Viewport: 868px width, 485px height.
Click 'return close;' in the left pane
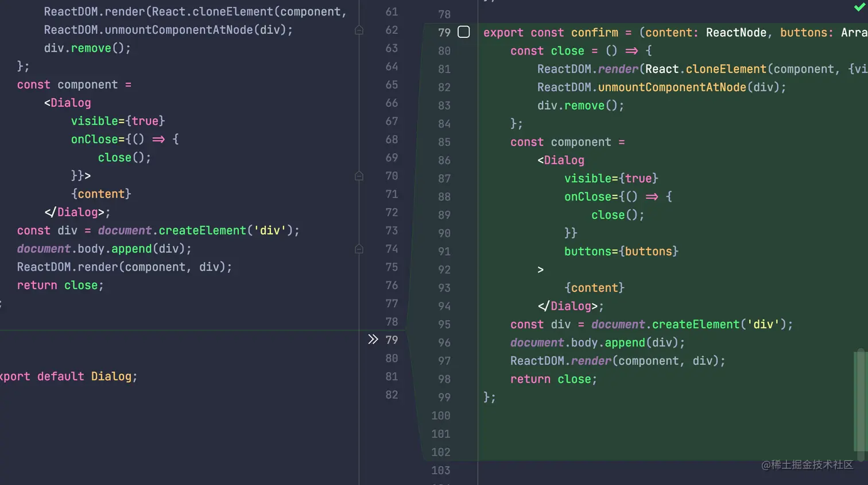click(x=60, y=286)
